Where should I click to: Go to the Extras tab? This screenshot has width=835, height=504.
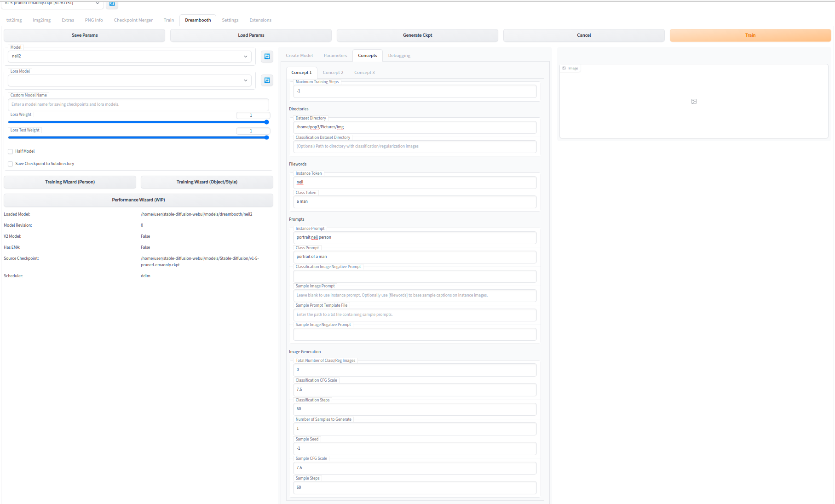pyautogui.click(x=68, y=20)
